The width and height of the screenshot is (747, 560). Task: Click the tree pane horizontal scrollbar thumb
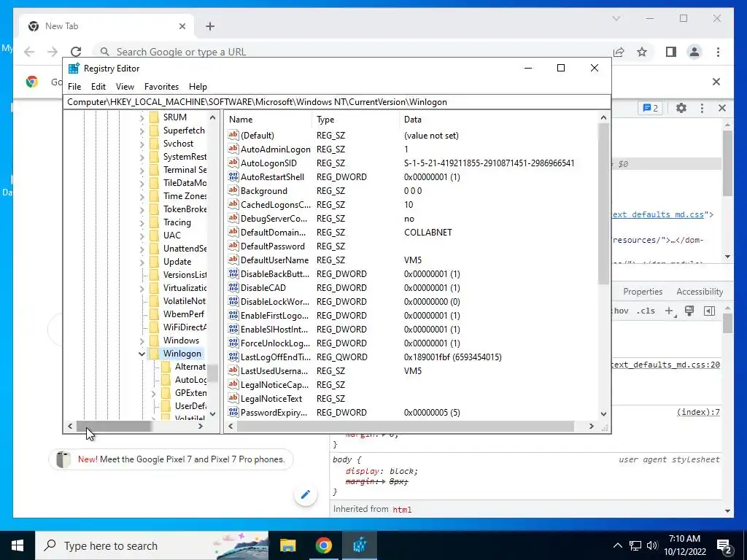tap(114, 426)
